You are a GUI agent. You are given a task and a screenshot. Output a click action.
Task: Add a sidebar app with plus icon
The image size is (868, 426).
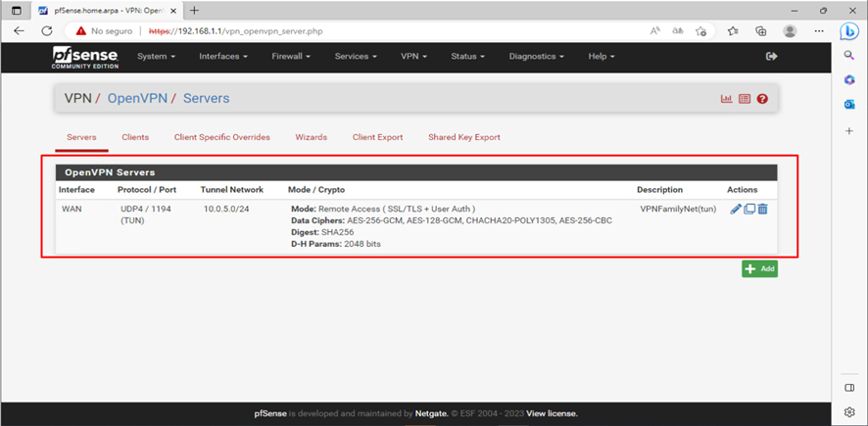pos(849,131)
